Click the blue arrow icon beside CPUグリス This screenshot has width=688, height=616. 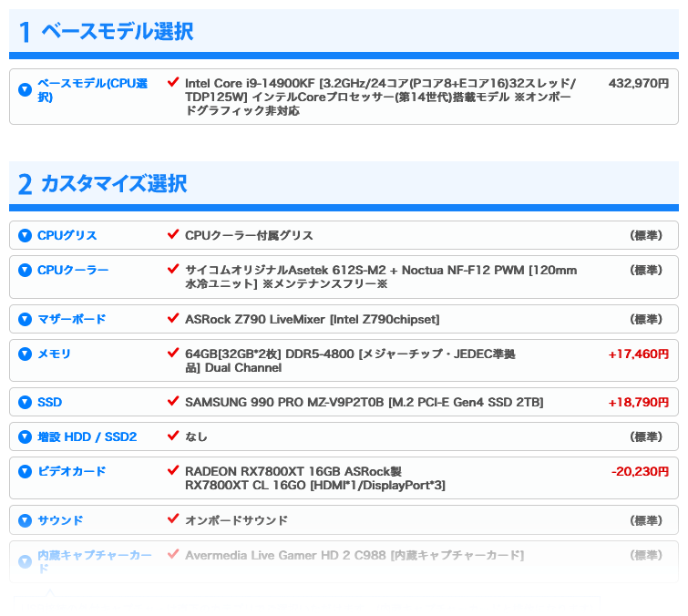coord(25,236)
